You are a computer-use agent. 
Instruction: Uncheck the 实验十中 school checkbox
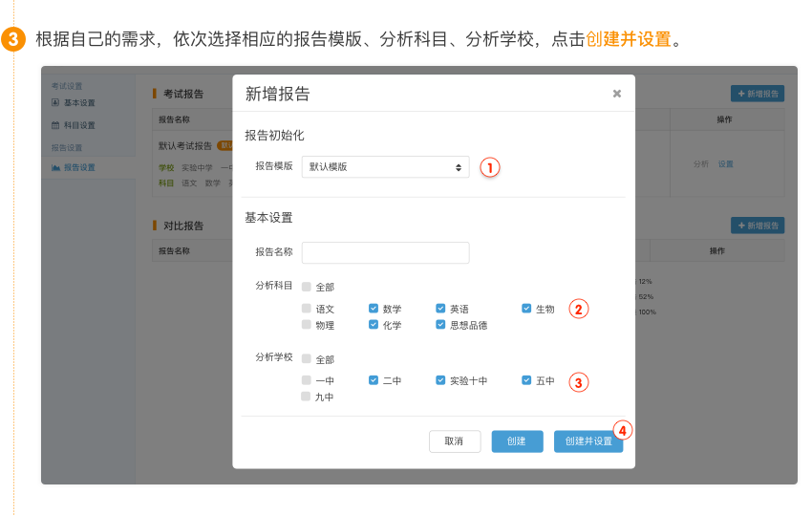[440, 380]
